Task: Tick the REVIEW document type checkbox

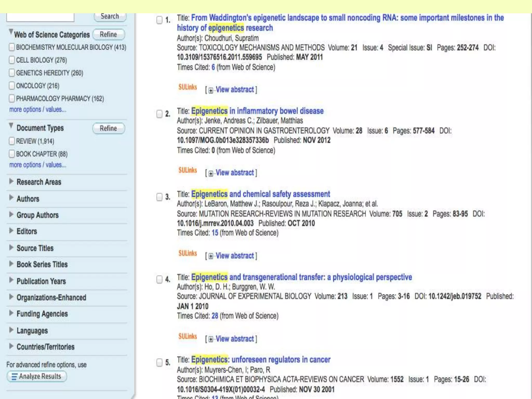Action: [12, 141]
